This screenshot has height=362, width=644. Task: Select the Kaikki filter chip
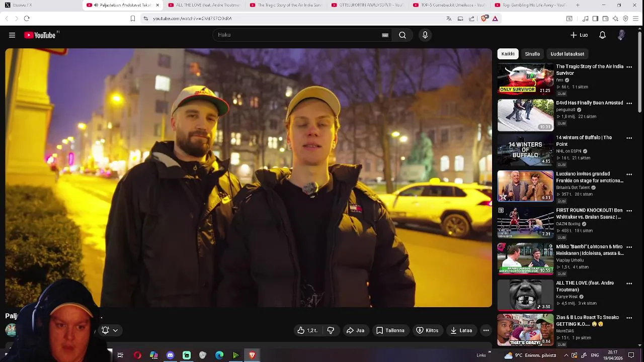click(508, 54)
